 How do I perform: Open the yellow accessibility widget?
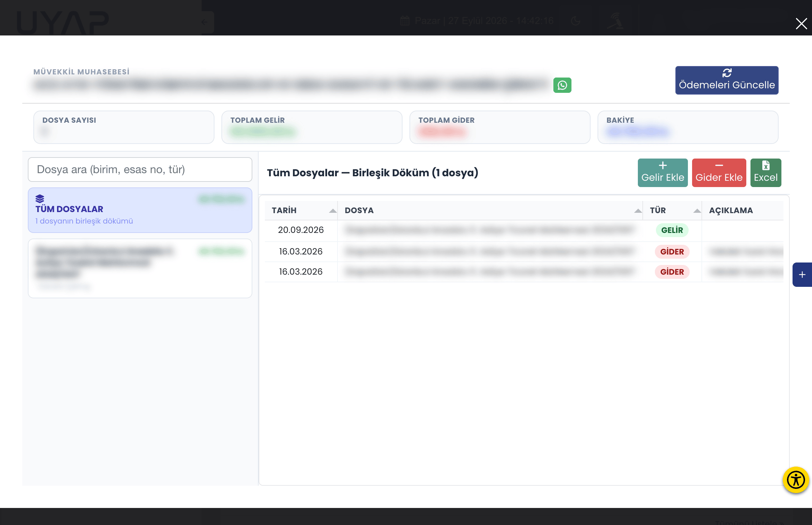(796, 480)
